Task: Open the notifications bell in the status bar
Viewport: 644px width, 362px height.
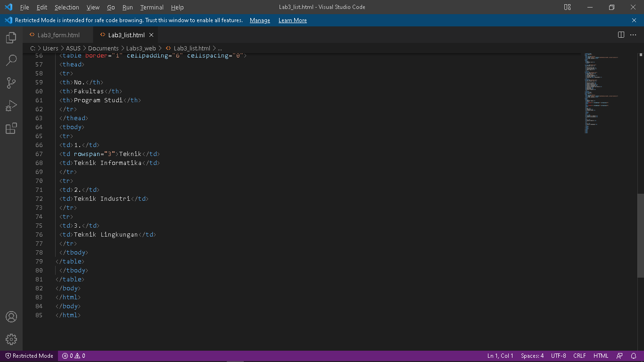Action: pos(634,355)
